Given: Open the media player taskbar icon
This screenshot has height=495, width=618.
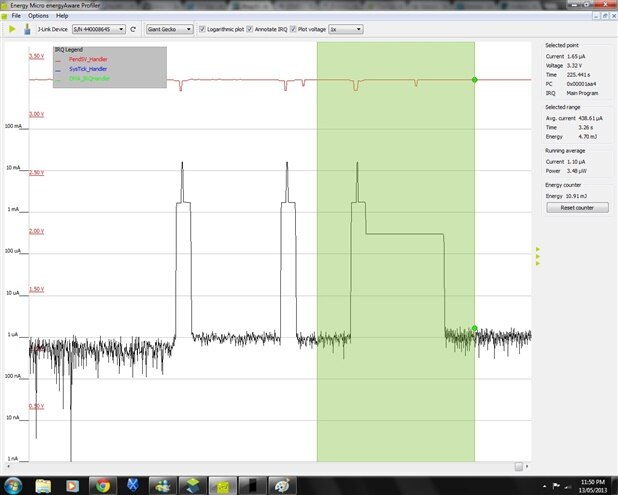Looking at the screenshot, I should coord(72,485).
